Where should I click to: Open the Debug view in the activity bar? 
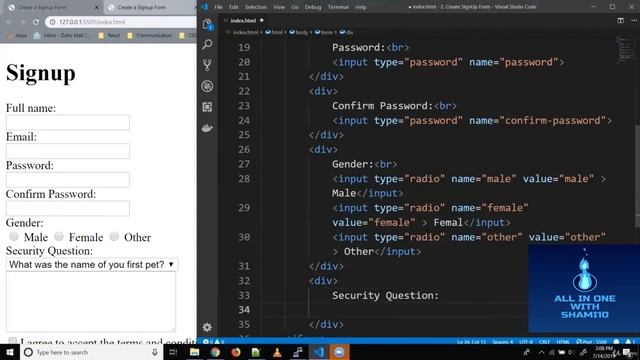(x=207, y=86)
